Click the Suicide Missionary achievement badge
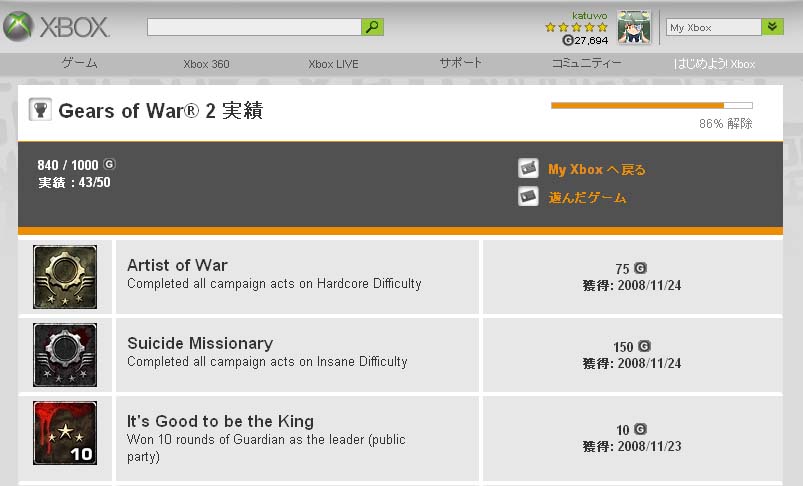Image resolution: width=803 pixels, height=486 pixels. pos(65,355)
